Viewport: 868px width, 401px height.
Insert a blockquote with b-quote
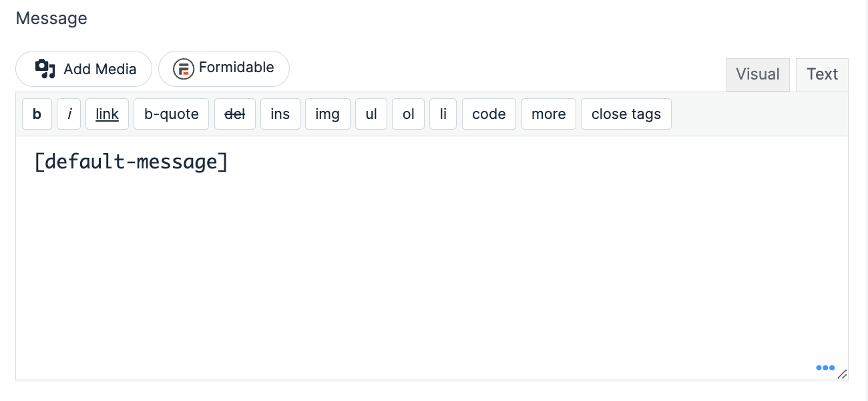click(x=171, y=114)
